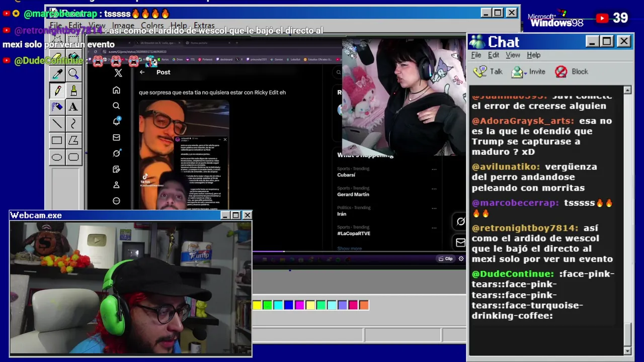Click Chat scrollbar down arrow
The height and width of the screenshot is (362, 644).
click(627, 350)
